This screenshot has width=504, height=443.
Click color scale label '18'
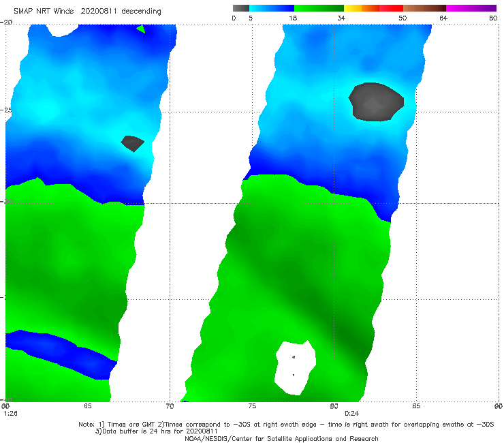tap(293, 18)
